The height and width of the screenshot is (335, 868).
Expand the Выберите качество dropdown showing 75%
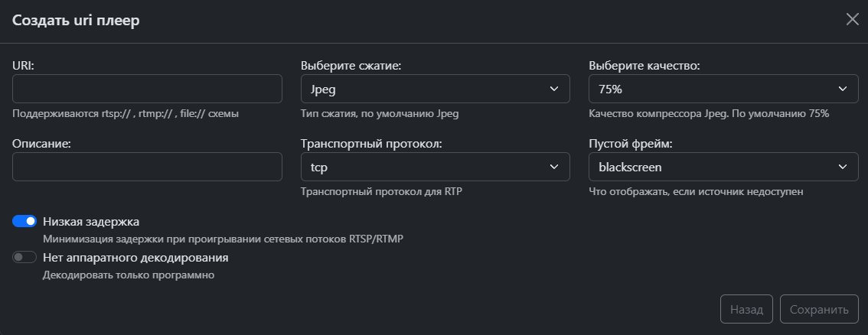pos(723,89)
